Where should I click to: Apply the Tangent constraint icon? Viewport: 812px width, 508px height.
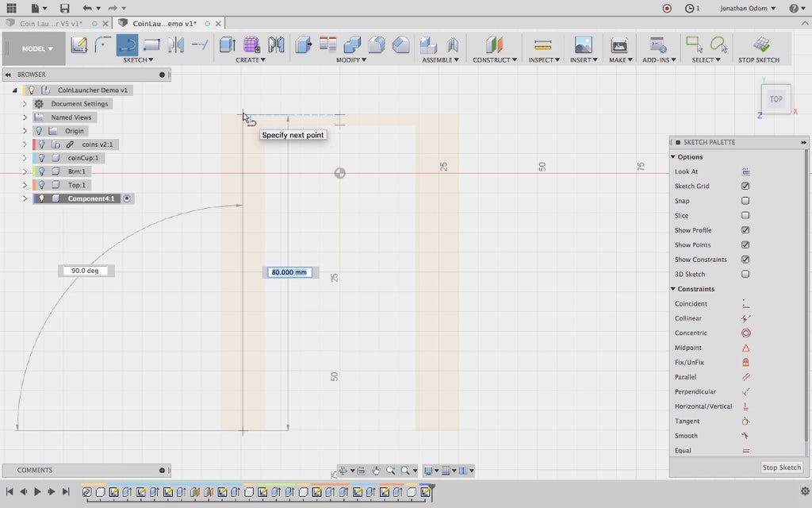(745, 421)
